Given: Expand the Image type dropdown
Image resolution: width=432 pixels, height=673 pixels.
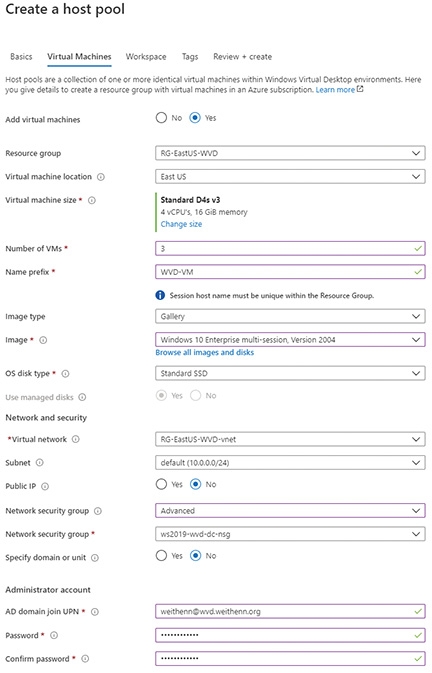Looking at the screenshot, I should point(290,316).
